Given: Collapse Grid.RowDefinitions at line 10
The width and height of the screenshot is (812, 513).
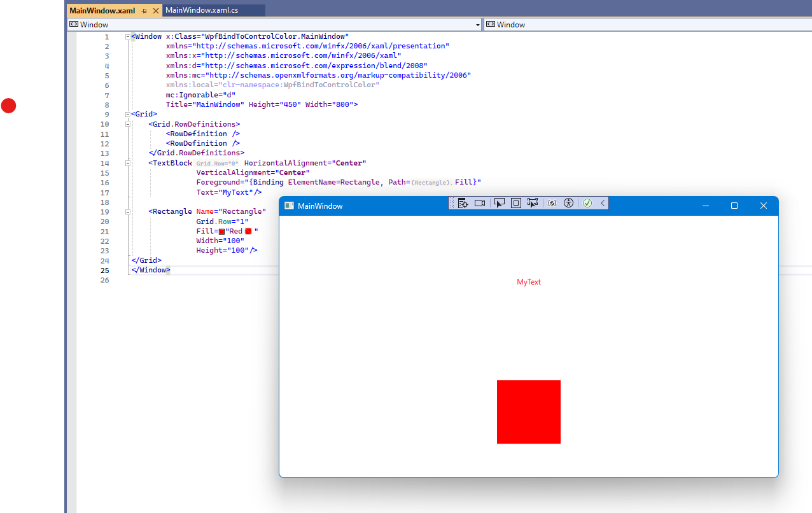Looking at the screenshot, I should (x=128, y=124).
